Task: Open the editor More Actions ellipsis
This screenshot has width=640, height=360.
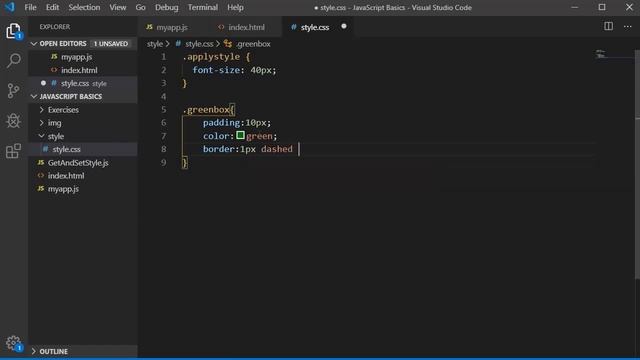Action: pos(627,27)
